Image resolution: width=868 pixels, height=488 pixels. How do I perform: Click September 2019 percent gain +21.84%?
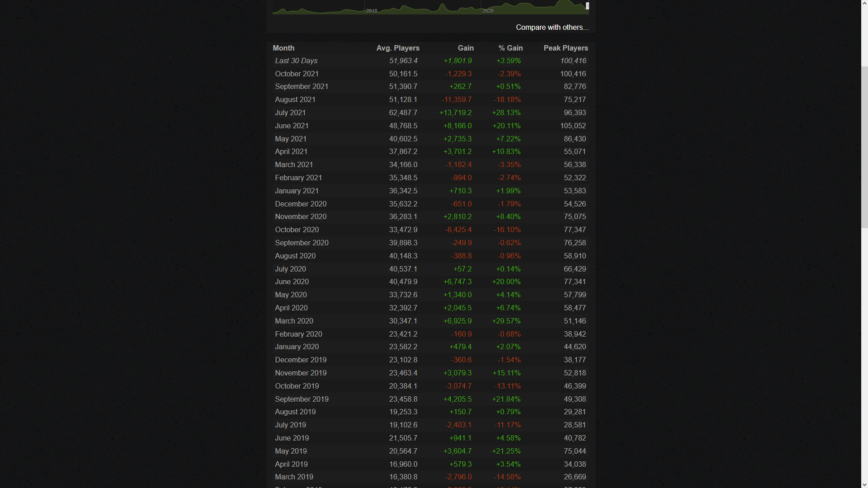click(x=506, y=399)
